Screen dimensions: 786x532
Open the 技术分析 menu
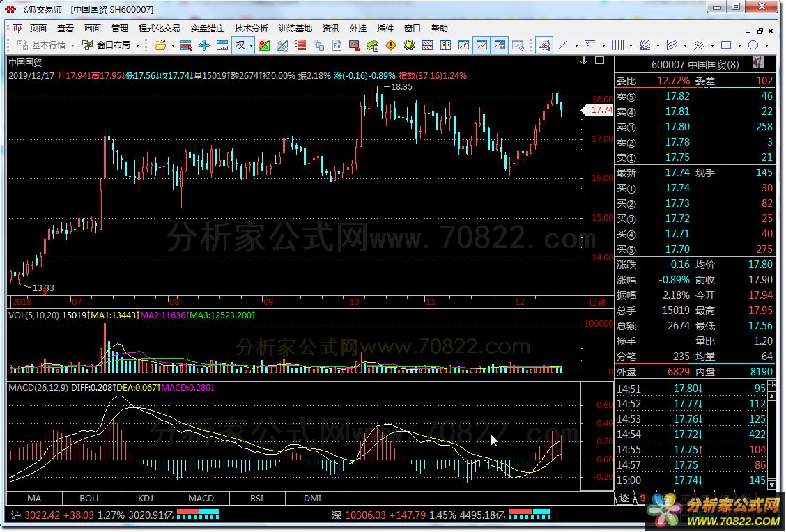pos(251,29)
